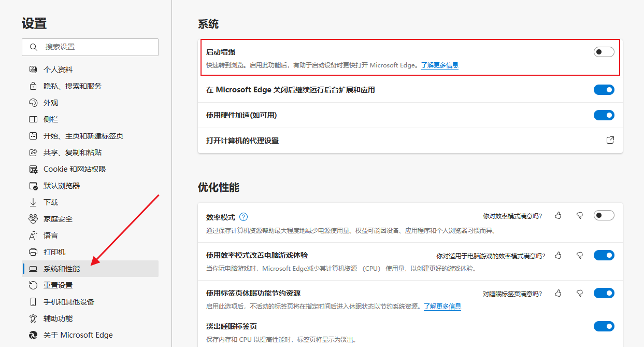The width and height of the screenshot is (644, 347).
Task: Click the 语言 language icon
Action: click(x=33, y=235)
